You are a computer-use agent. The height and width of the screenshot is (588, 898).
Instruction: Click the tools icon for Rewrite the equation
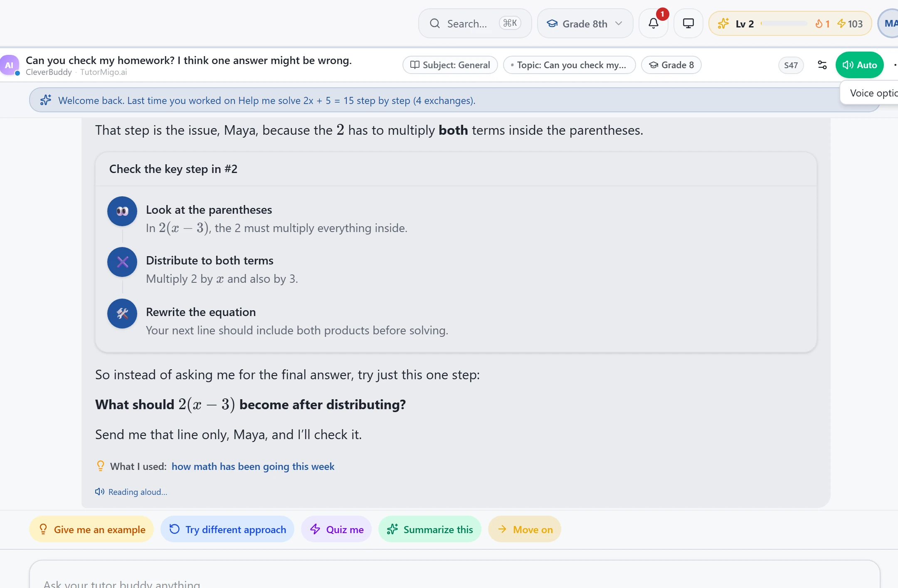pos(122,314)
